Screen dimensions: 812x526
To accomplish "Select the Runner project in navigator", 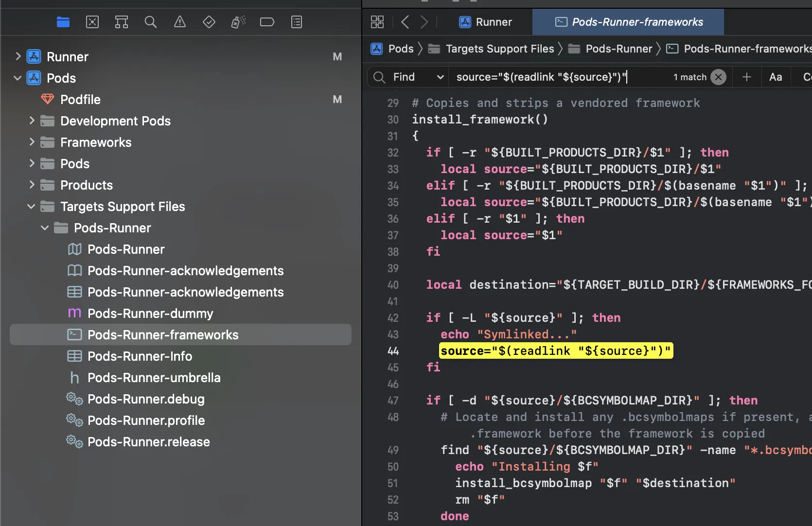I will pyautogui.click(x=180, y=56).
